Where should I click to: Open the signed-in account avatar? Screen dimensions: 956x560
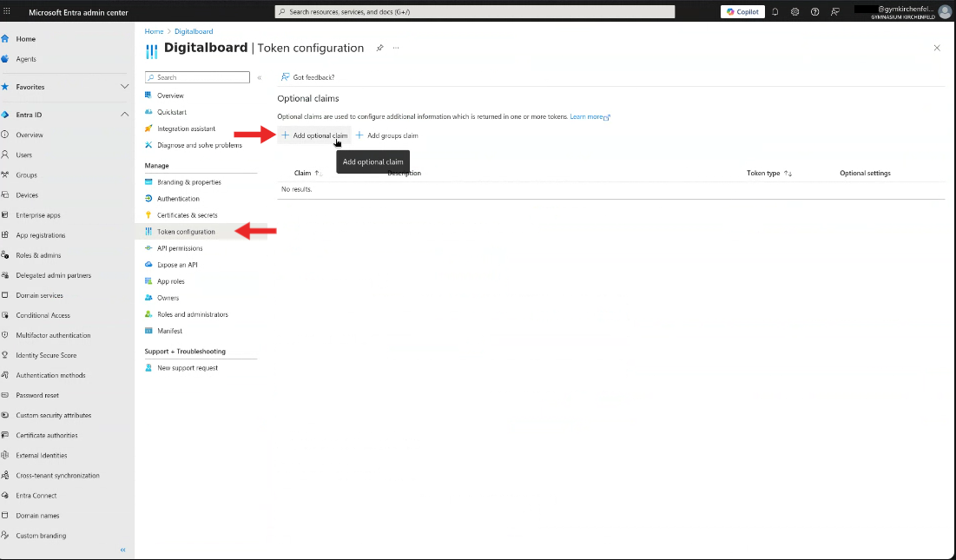coord(944,11)
